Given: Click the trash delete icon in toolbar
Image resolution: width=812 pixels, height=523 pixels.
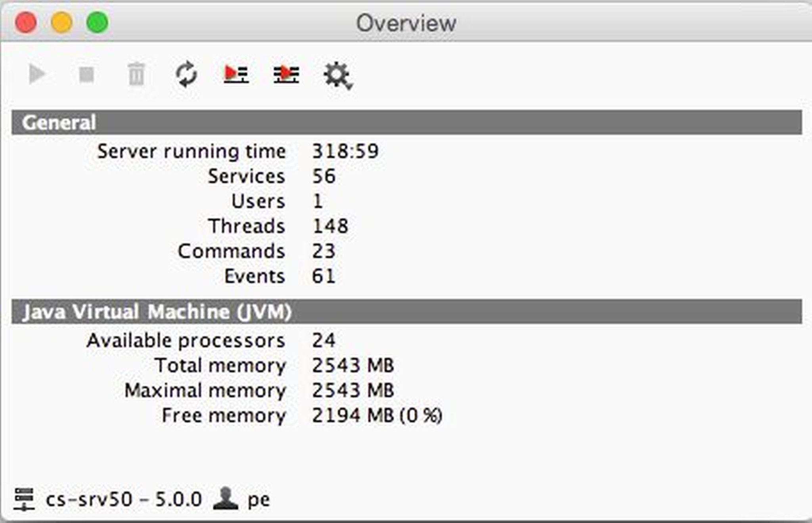Looking at the screenshot, I should [x=137, y=74].
